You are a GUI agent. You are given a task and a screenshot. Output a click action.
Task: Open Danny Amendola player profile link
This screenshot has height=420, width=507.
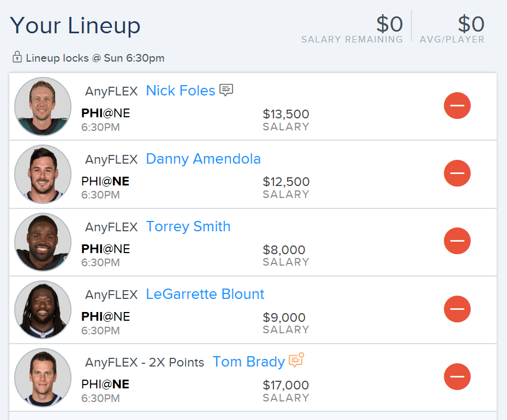pos(203,159)
